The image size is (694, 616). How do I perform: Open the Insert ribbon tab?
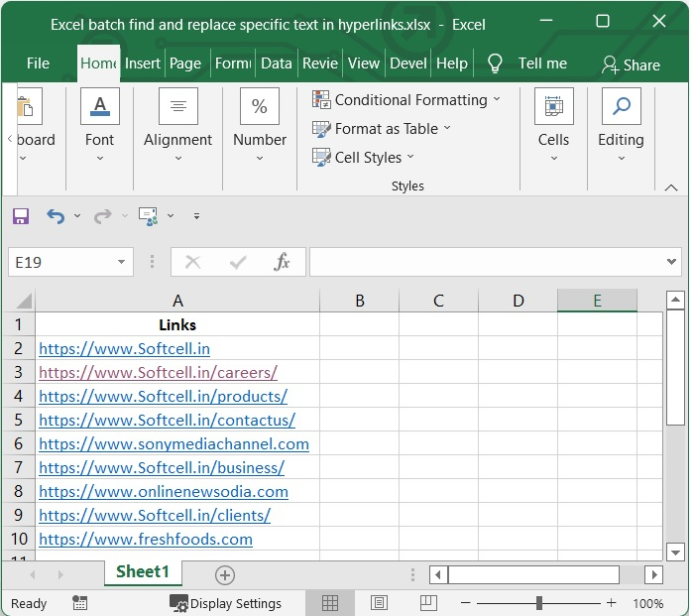143,63
